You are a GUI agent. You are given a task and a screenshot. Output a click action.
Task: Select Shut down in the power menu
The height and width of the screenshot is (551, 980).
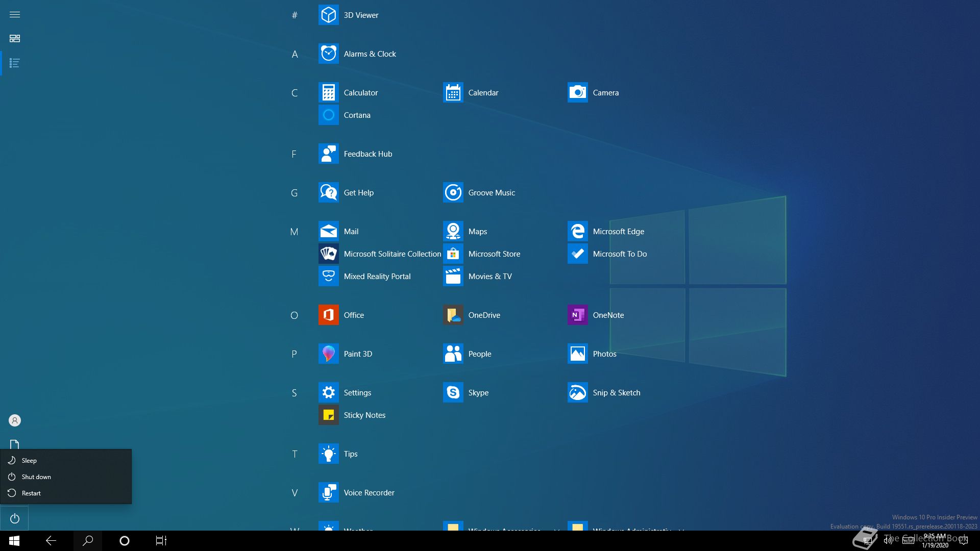(x=66, y=477)
